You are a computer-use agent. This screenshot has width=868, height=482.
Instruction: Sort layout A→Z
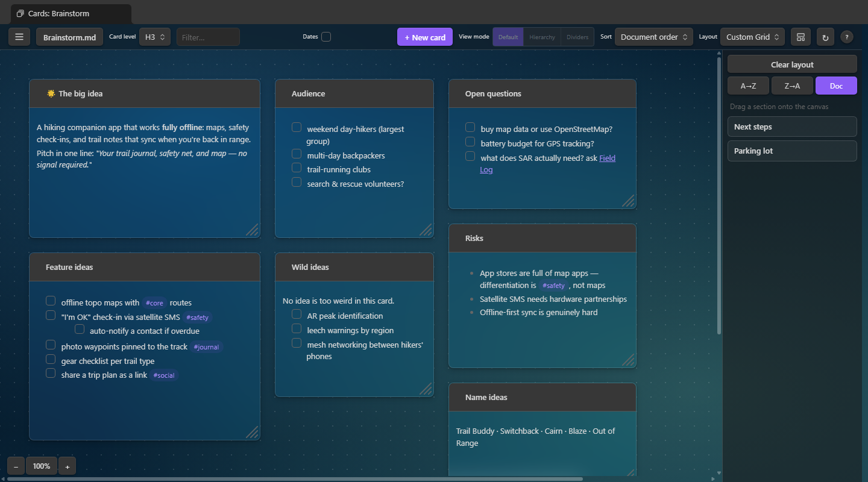[x=748, y=86]
